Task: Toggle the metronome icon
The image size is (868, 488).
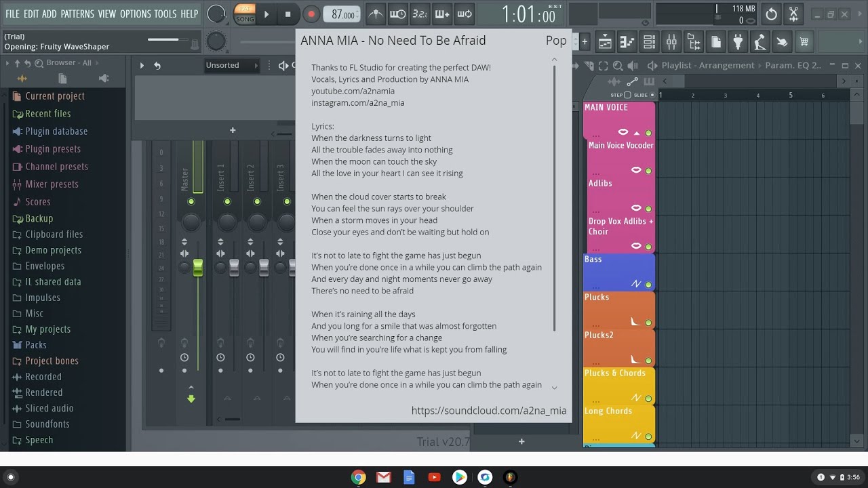Action: point(375,14)
